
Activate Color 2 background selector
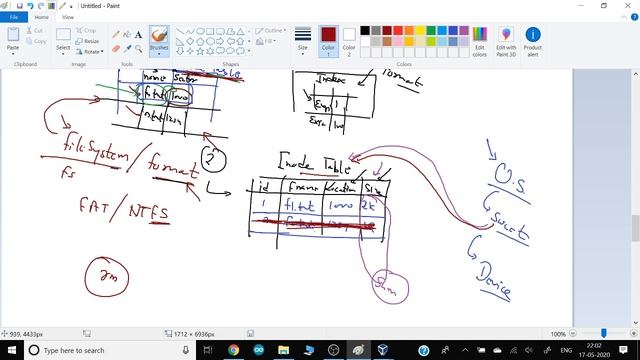click(349, 42)
